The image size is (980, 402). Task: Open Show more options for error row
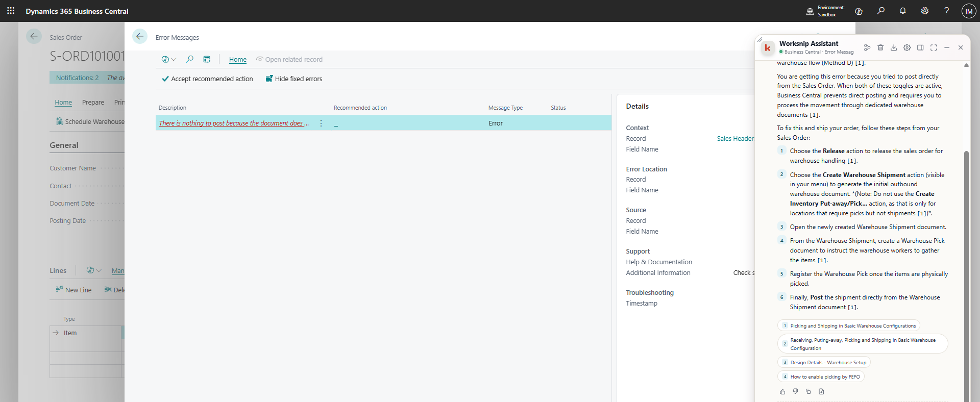tap(321, 123)
